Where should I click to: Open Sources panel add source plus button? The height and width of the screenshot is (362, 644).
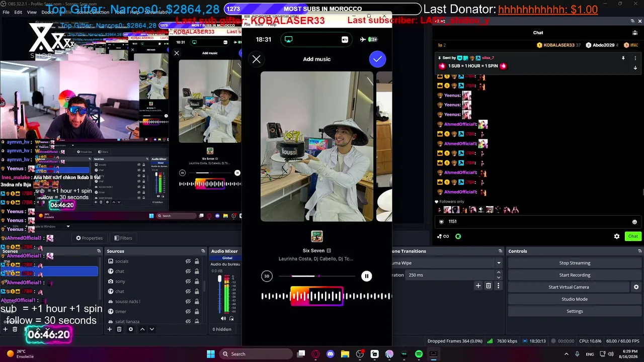[x=110, y=329]
